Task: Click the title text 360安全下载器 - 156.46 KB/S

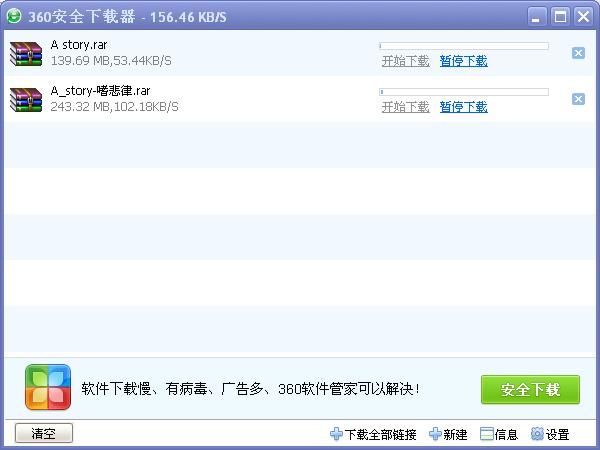Action: [127, 17]
